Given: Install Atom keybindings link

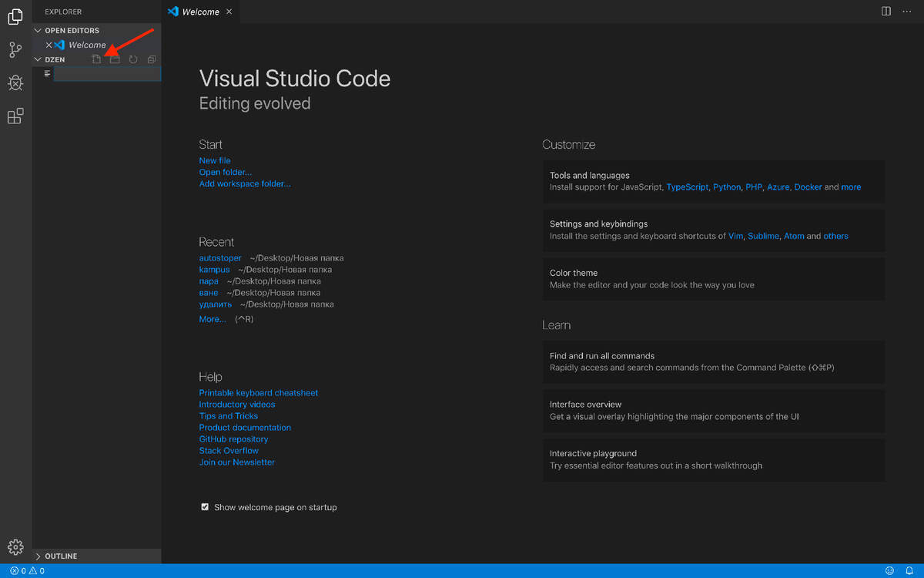Looking at the screenshot, I should tap(794, 236).
